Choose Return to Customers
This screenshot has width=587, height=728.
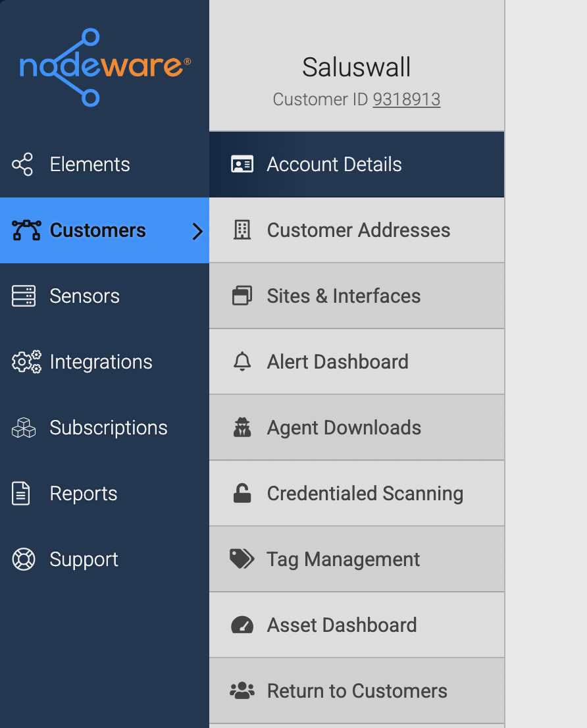357,691
